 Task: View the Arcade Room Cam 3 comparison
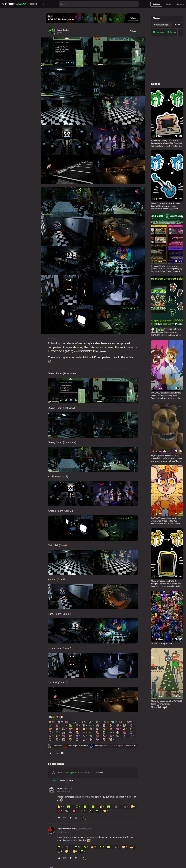pyautogui.click(x=93, y=528)
